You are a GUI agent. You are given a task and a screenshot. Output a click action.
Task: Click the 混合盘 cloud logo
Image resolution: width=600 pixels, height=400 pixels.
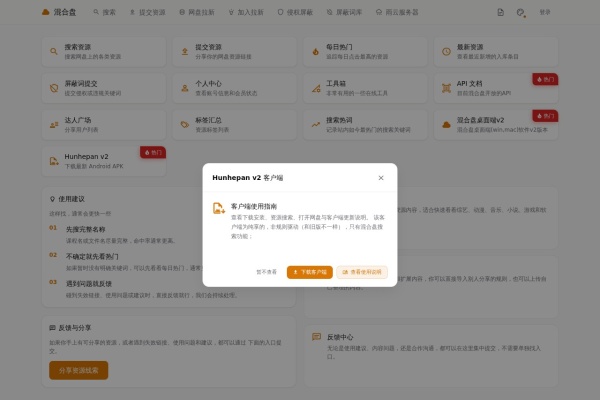click(46, 12)
